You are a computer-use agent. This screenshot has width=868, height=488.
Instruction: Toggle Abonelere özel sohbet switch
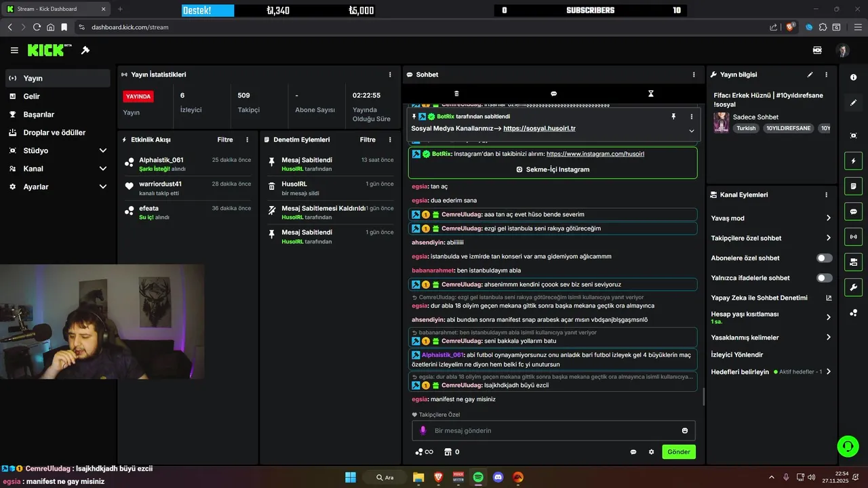tap(824, 258)
